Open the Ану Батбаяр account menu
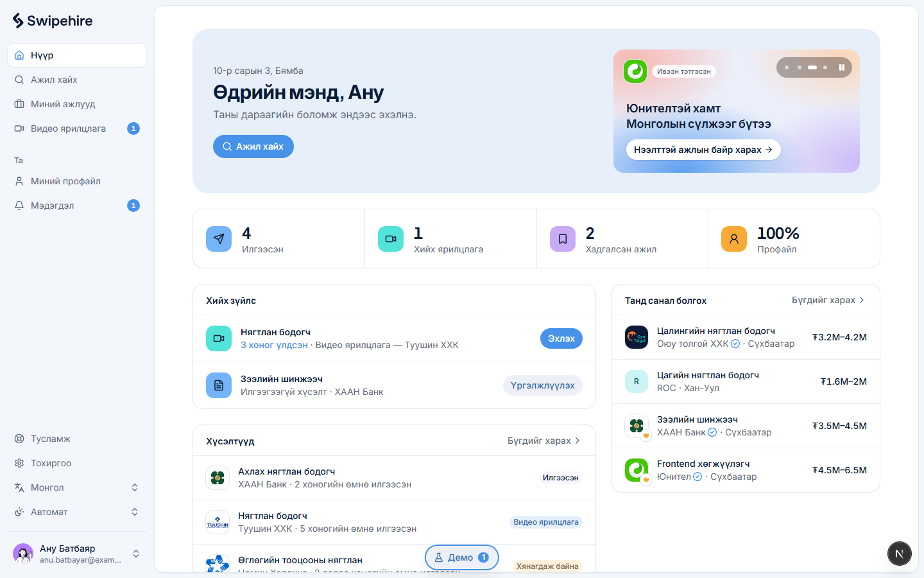 point(77,554)
